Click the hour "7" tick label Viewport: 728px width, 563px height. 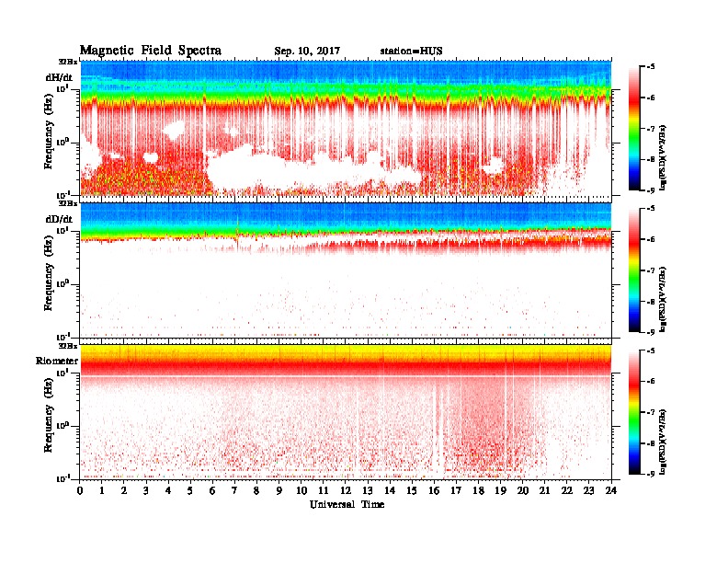click(x=235, y=490)
